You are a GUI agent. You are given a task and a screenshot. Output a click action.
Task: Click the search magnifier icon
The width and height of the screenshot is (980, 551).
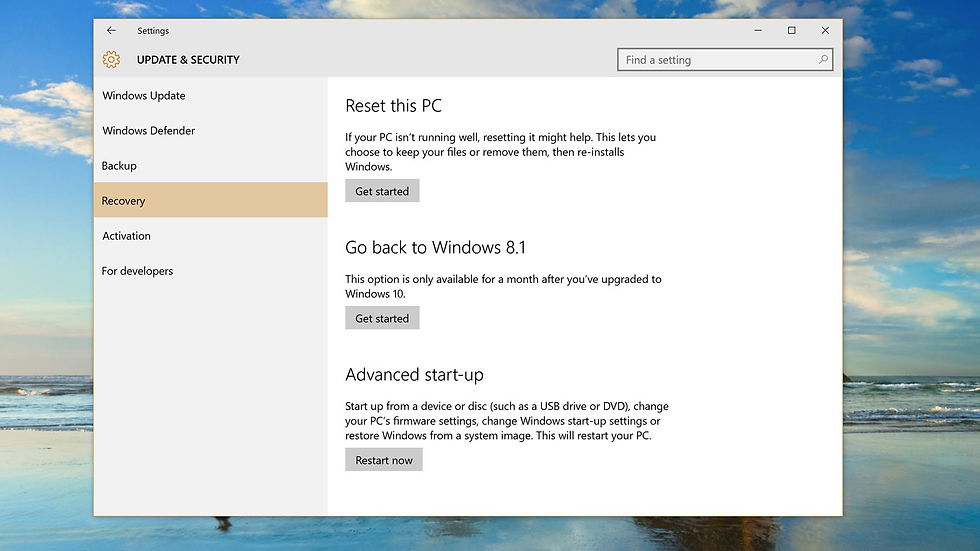coord(823,59)
